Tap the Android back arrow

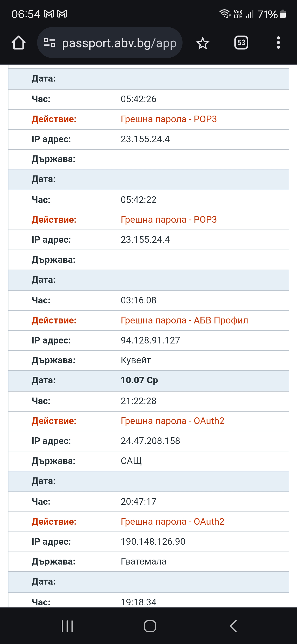click(x=233, y=626)
